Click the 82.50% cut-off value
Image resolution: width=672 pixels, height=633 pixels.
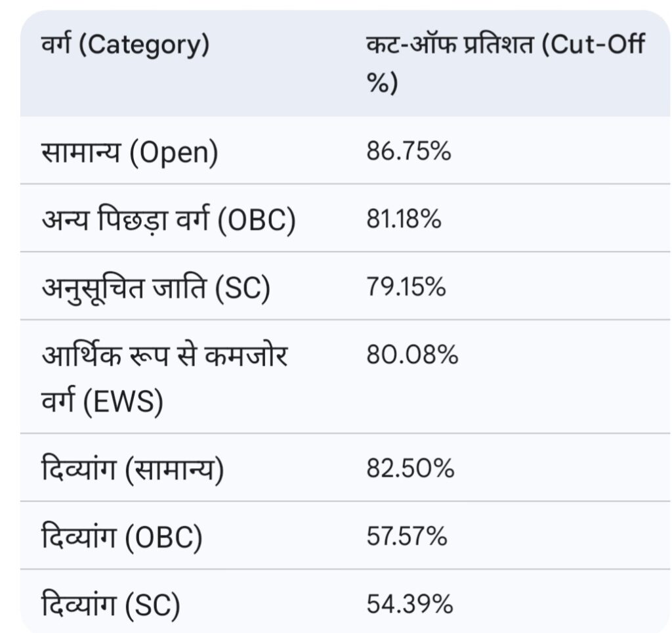410,470
